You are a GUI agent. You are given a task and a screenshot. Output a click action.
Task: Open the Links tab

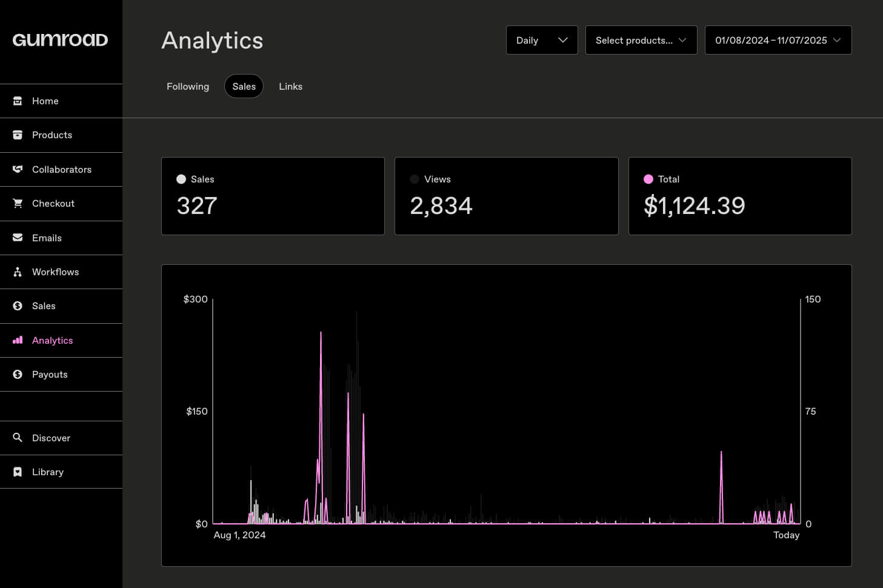(290, 86)
